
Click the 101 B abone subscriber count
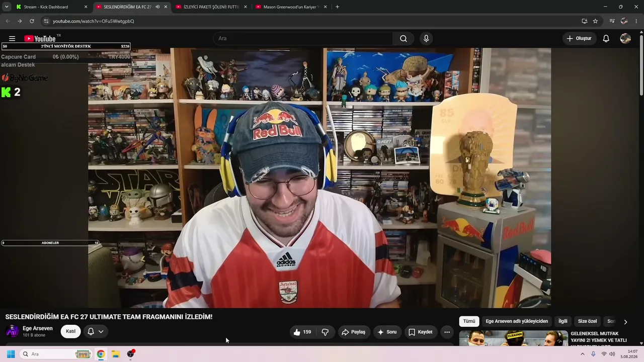[34, 335]
